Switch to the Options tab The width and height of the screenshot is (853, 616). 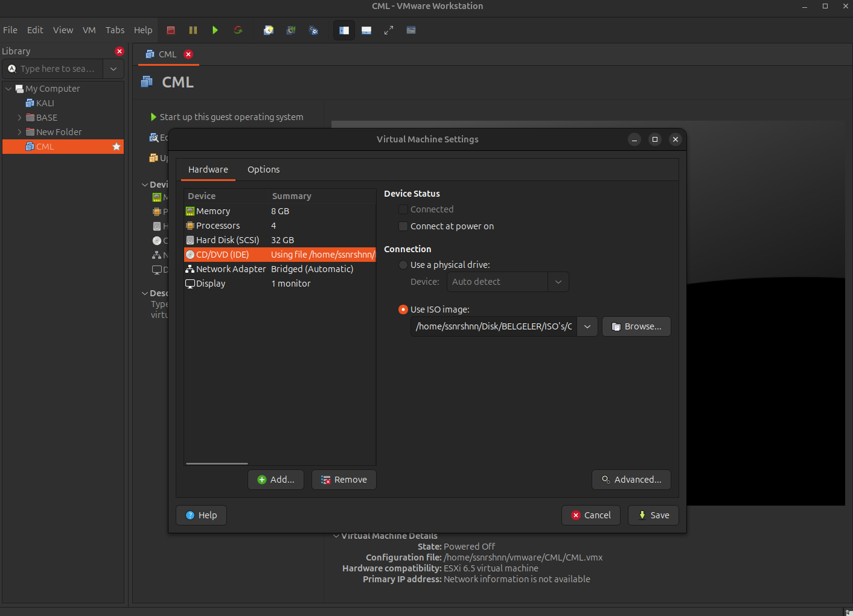(263, 170)
